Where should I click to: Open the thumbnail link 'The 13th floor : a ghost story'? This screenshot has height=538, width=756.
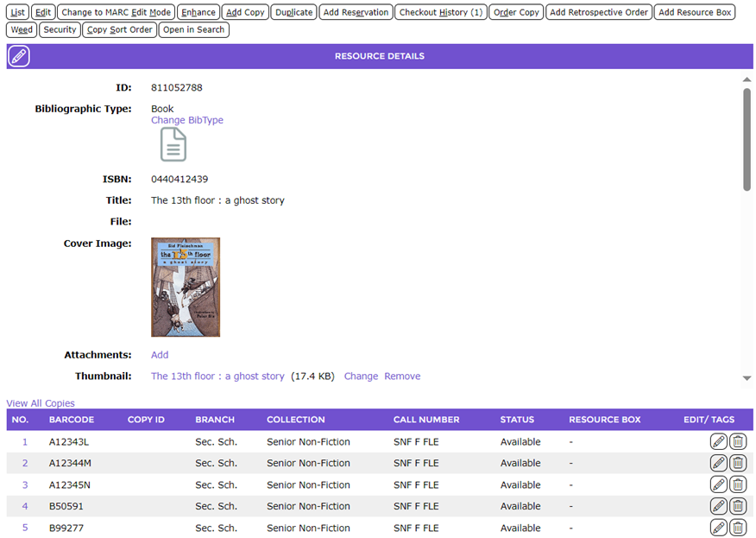pos(217,376)
